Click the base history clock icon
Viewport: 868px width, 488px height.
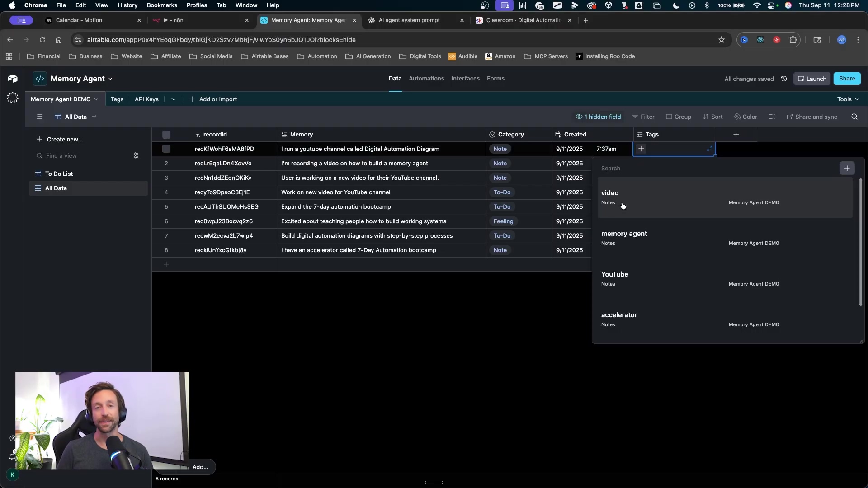pyautogui.click(x=784, y=79)
